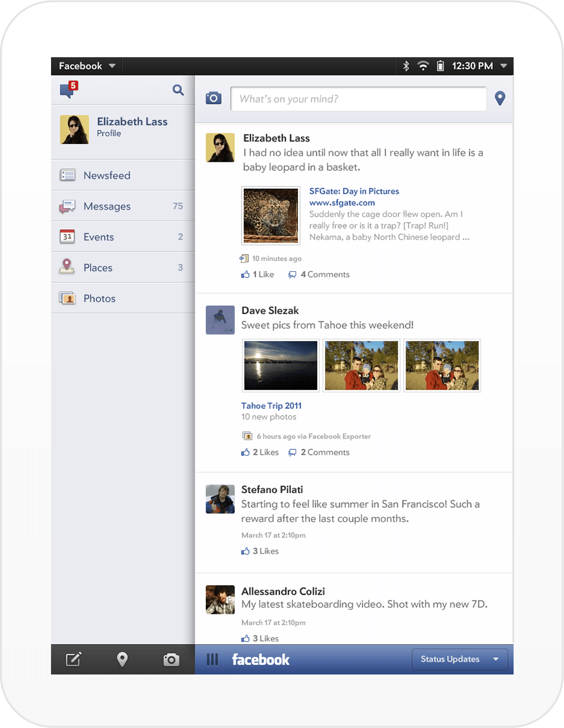Viewport: 564px width, 728px height.
Task: Tap three-bar panel handle beside facebook logo
Action: (x=212, y=659)
